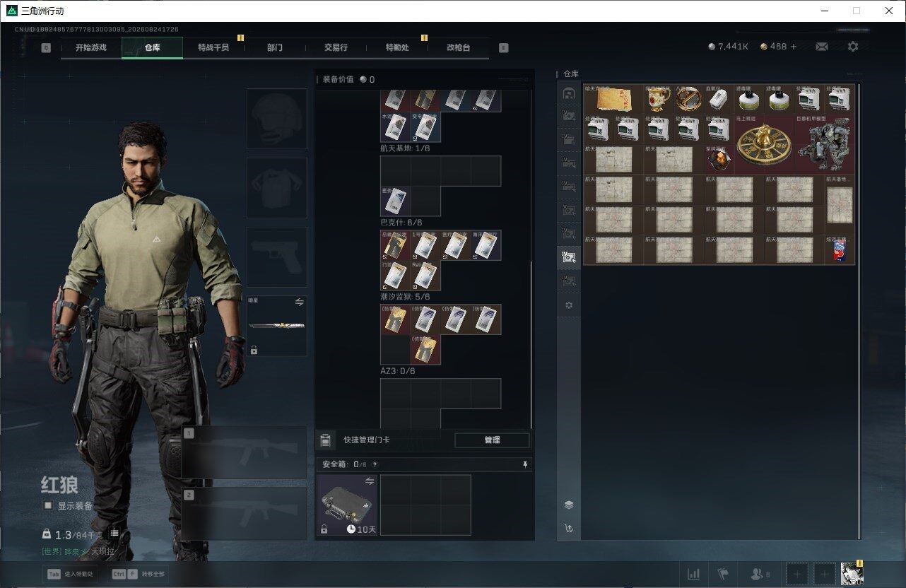Select the old parchment document item

(613, 100)
